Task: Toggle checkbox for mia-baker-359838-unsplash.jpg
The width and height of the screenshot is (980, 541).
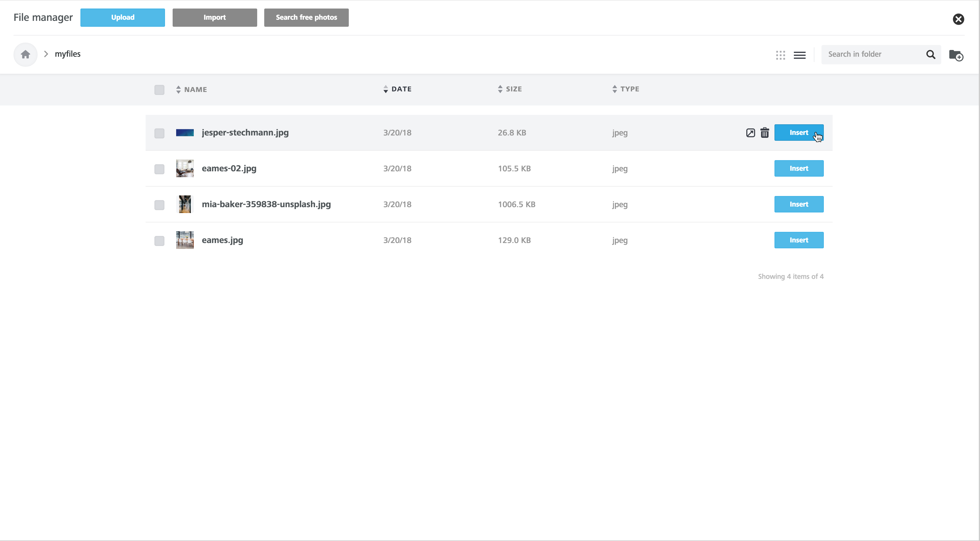Action: 159,205
